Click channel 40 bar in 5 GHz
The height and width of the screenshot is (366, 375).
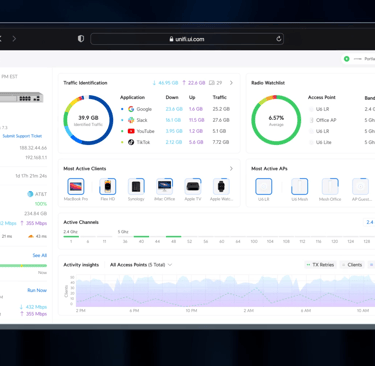(x=141, y=236)
